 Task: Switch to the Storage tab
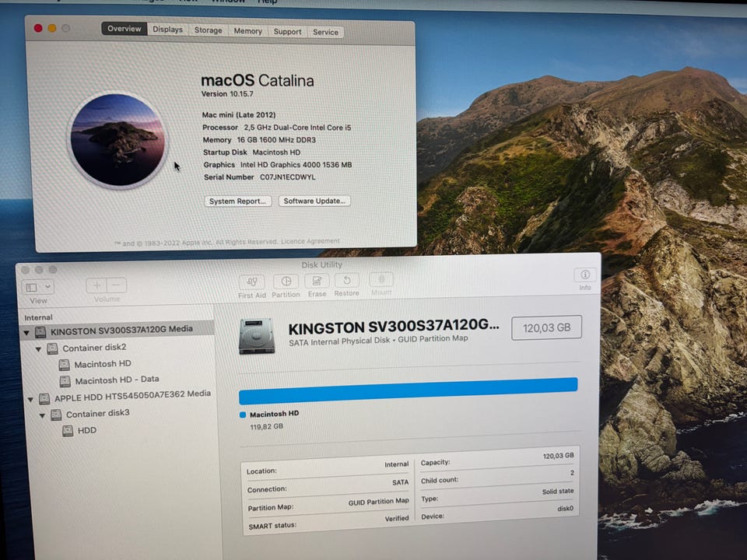point(209,30)
